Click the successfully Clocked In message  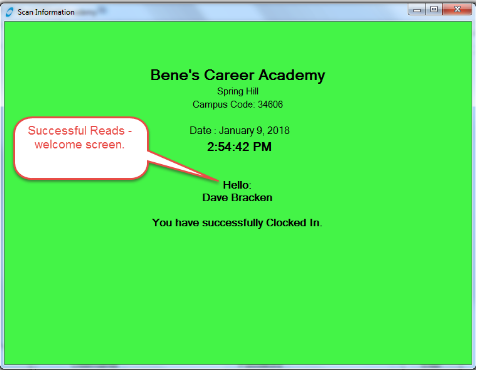pyautogui.click(x=237, y=223)
